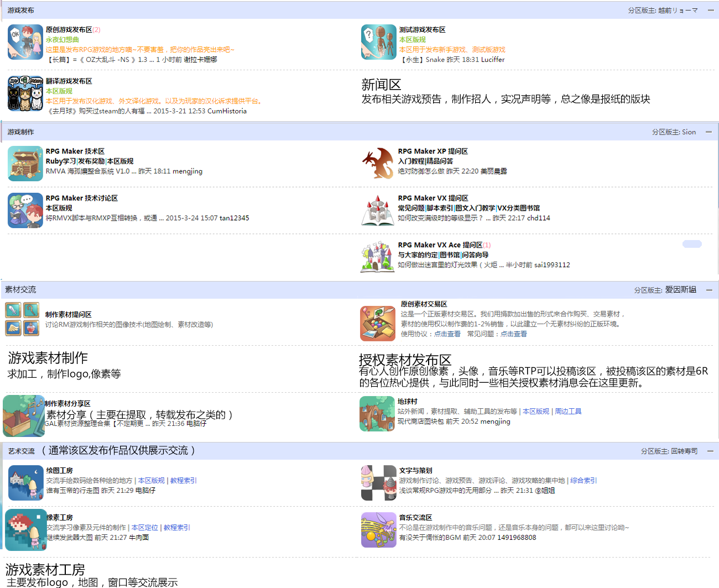719x588 pixels.
Task: Open the 综合索引 link in 文字与策划
Action: click(x=583, y=481)
